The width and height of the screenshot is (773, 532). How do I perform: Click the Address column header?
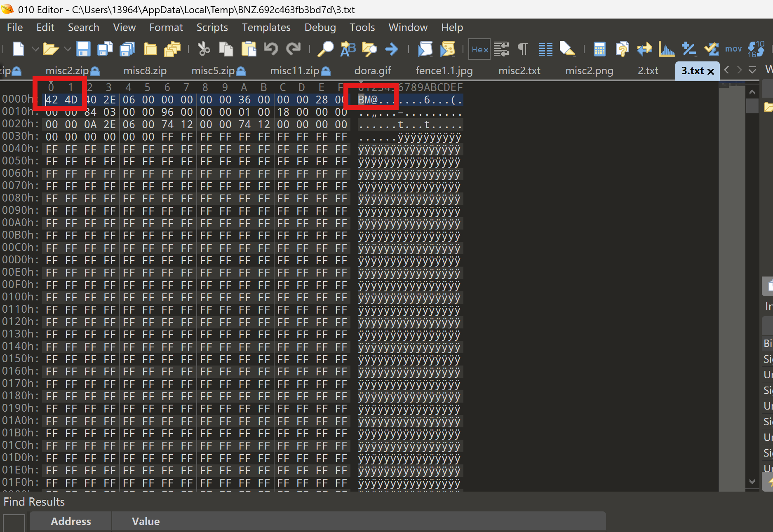pyautogui.click(x=70, y=522)
